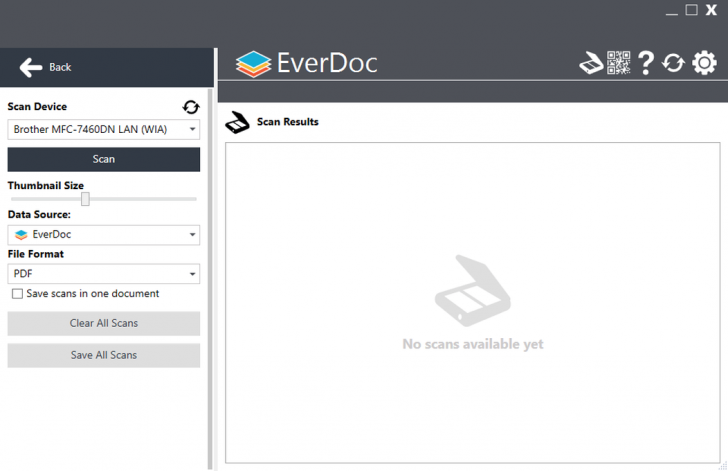Screen dimensions: 728x471
Task: Open the QR code tool
Action: pyautogui.click(x=618, y=63)
